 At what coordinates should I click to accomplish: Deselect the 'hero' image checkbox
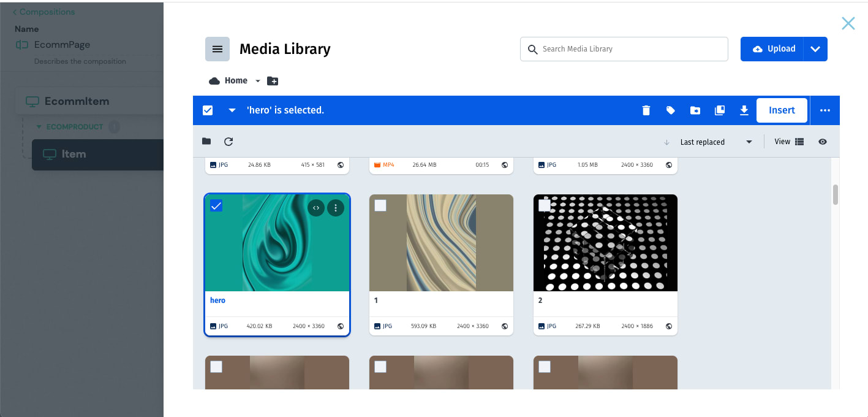(x=216, y=206)
